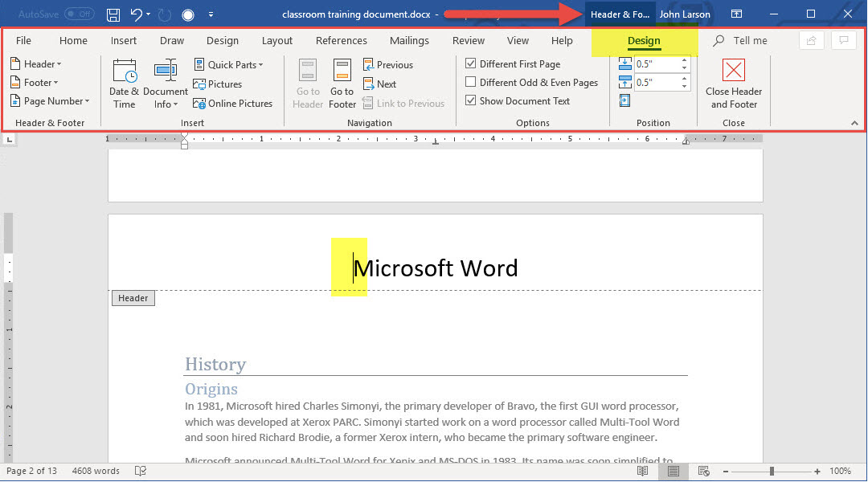868x482 pixels.
Task: Insert Date & Time into header
Action: click(x=125, y=84)
